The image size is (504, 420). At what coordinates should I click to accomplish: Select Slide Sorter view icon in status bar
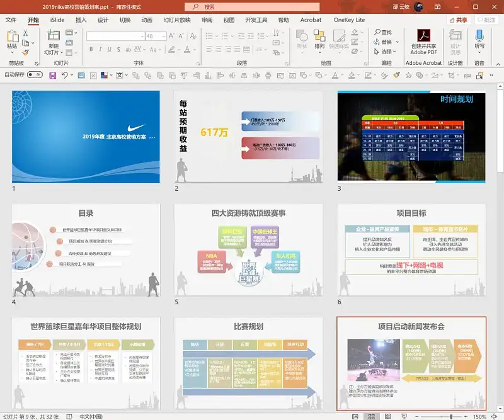click(371, 416)
